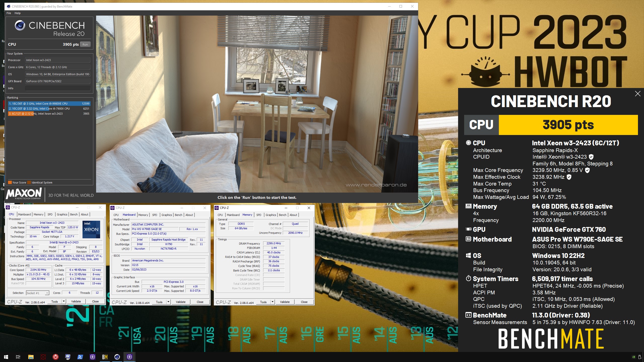Click the Processor field Intel Xeon w3-2423
The height and width of the screenshot is (362, 644).
coord(58,60)
